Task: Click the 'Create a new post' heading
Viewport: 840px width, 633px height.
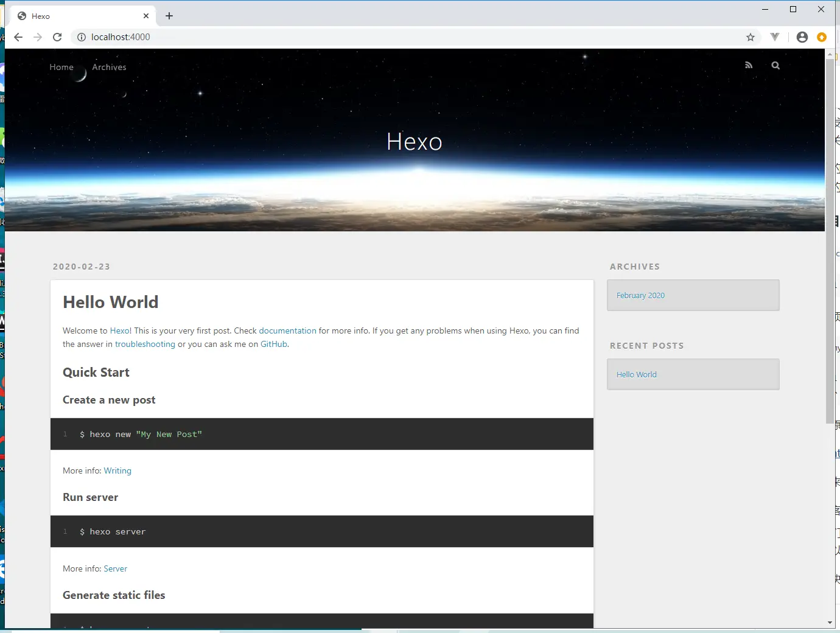Action: (x=109, y=400)
